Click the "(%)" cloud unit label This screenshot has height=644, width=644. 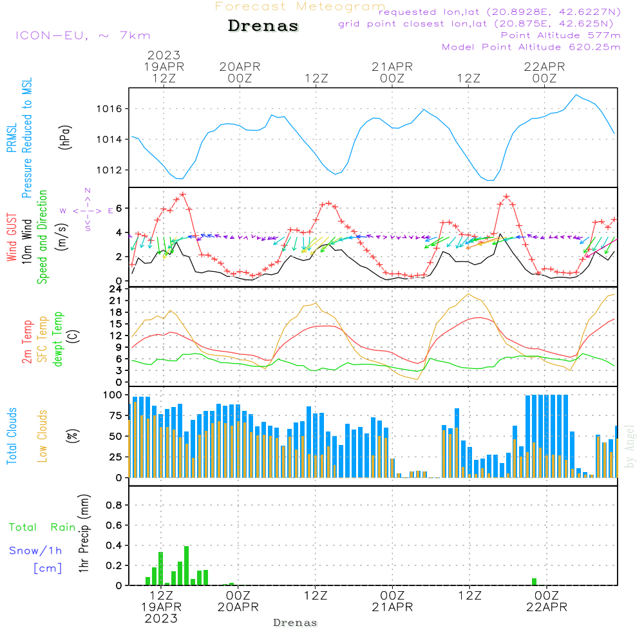coord(72,436)
